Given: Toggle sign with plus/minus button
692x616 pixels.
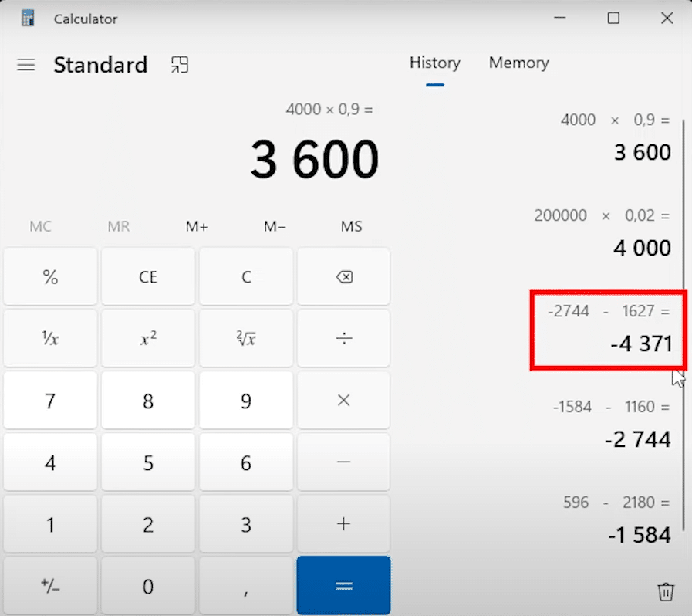Looking at the screenshot, I should 50,586.
